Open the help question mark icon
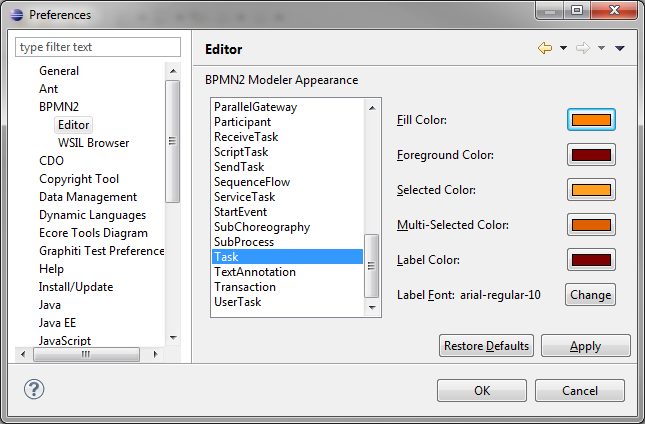The width and height of the screenshot is (645, 424). coord(34,389)
